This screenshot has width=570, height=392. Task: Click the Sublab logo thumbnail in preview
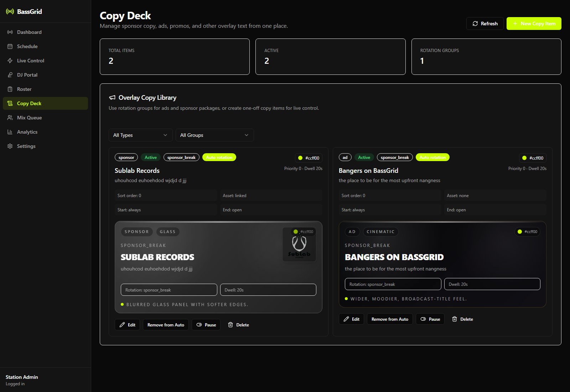[299, 244]
